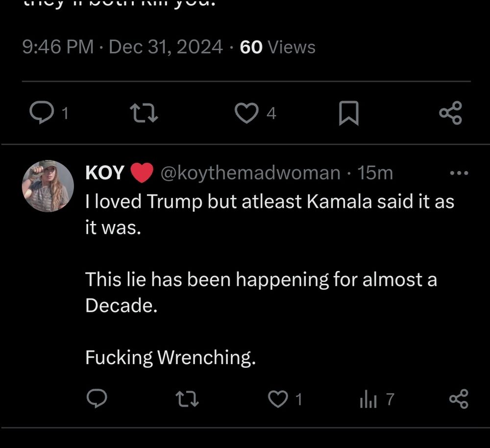Visit the @koythemadwoman handle

[x=250, y=173]
